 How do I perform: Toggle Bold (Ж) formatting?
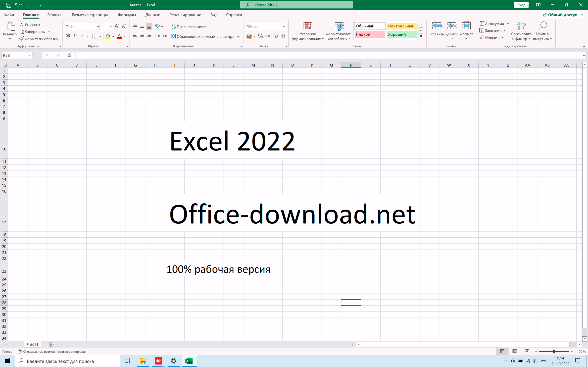(68, 36)
